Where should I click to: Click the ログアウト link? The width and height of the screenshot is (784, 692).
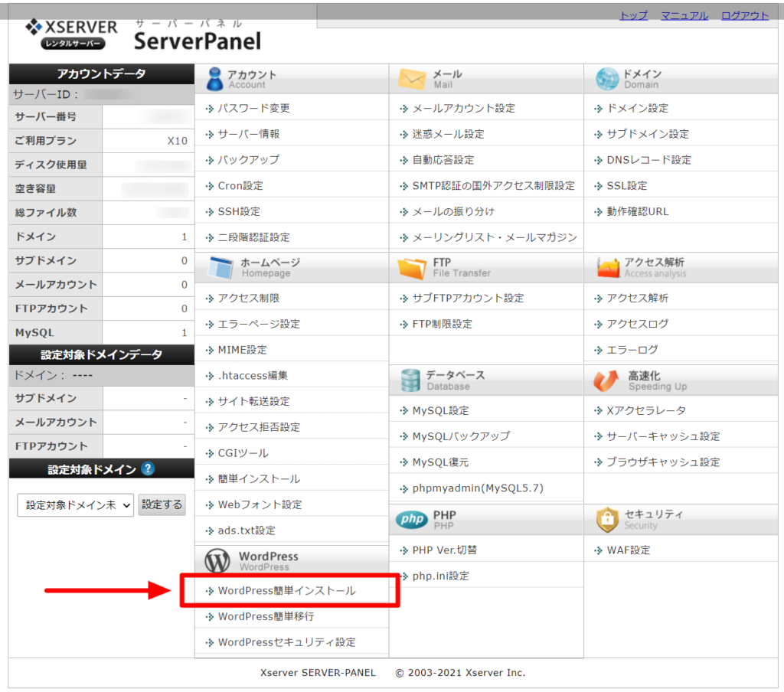tap(744, 15)
